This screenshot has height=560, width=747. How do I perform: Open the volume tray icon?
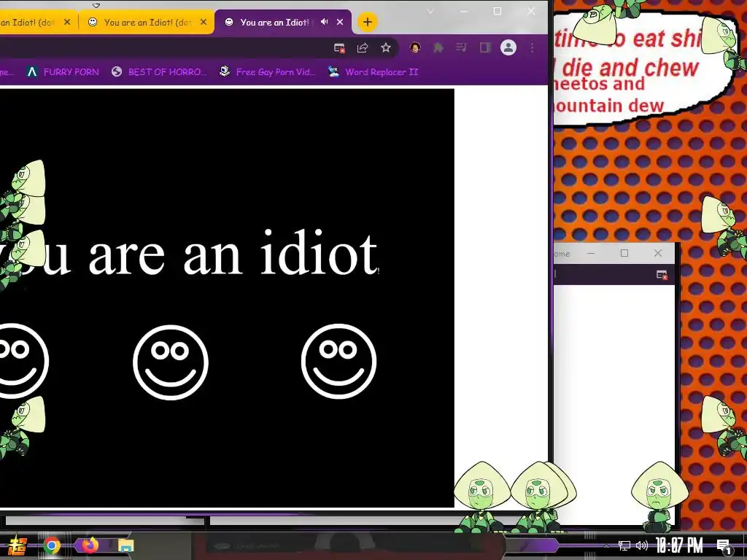(x=642, y=545)
